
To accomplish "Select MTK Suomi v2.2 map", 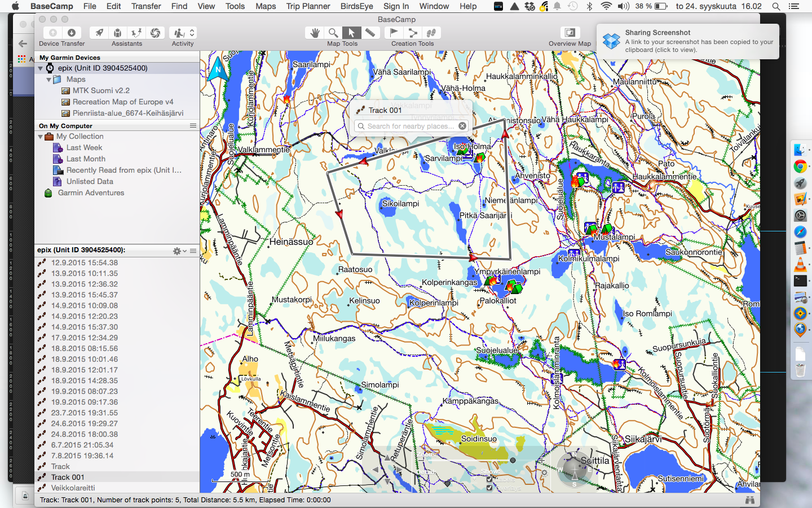I will [101, 90].
